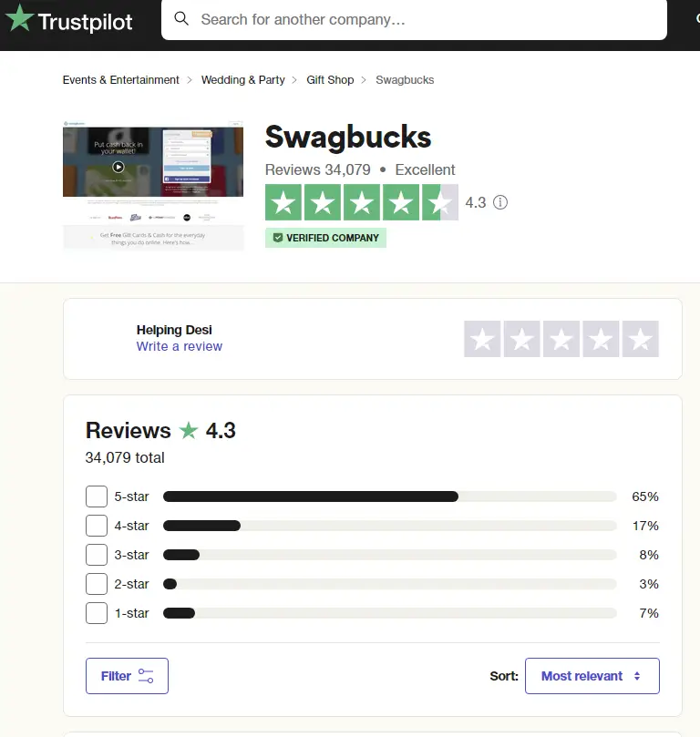Click the 2-star 3% progress bar

click(390, 584)
